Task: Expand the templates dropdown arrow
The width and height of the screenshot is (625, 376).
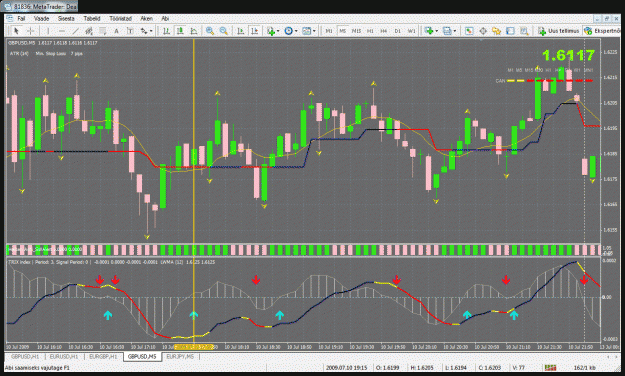Action: (x=314, y=31)
